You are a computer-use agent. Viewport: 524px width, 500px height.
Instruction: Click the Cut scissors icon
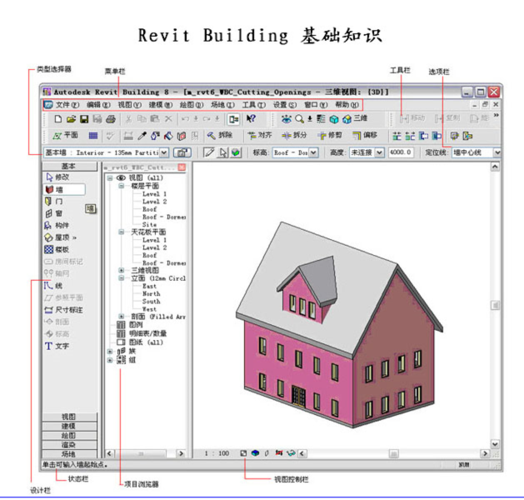[129, 119]
